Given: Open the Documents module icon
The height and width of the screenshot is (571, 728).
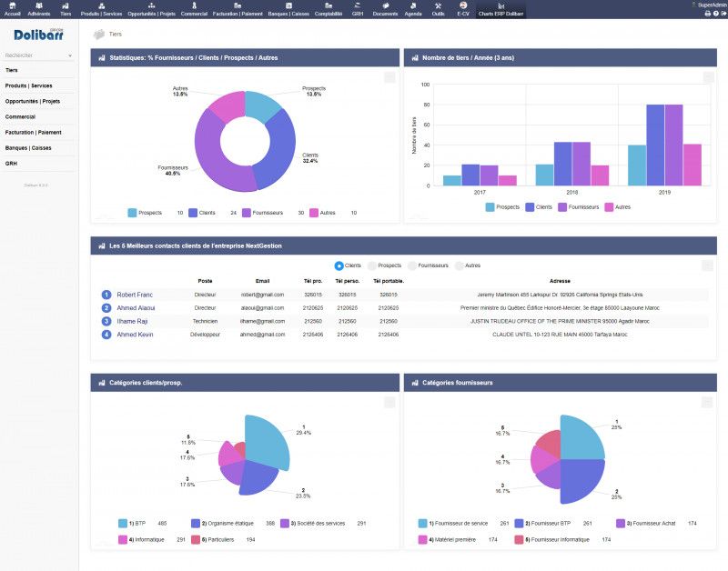Looking at the screenshot, I should click(385, 6).
